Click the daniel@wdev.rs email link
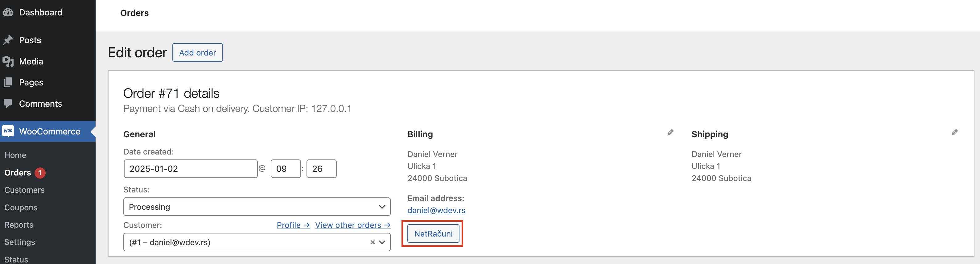 436,210
